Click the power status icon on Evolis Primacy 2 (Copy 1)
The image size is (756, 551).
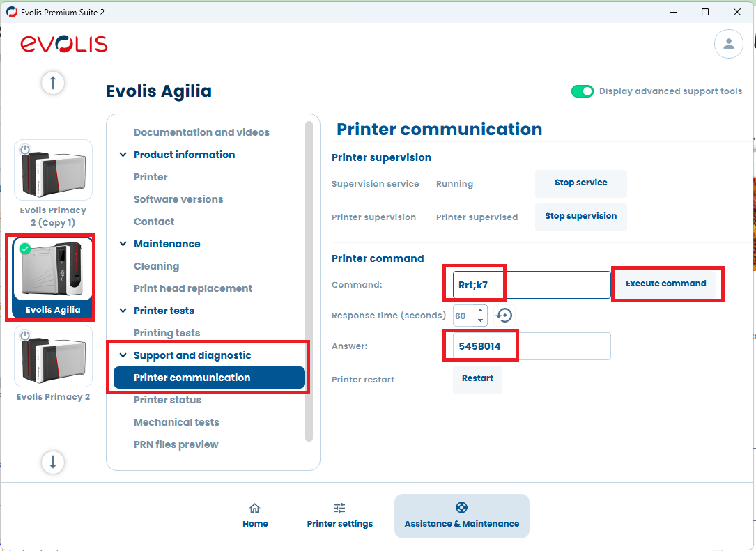coord(25,150)
